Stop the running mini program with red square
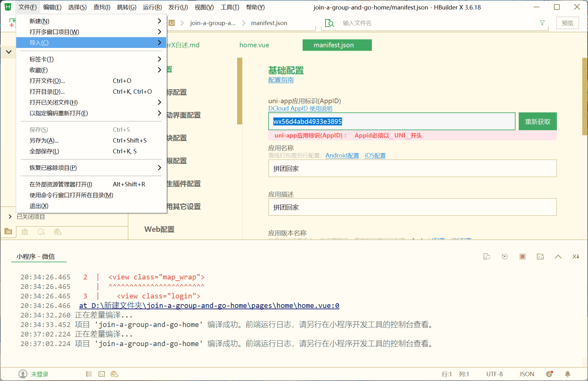Image resolution: width=588 pixels, height=381 pixels. pyautogui.click(x=523, y=257)
